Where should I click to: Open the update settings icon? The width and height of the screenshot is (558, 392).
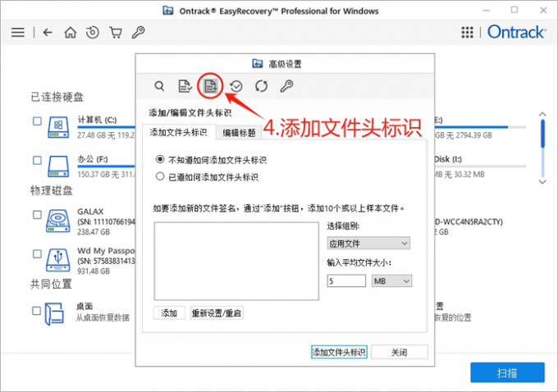point(261,86)
